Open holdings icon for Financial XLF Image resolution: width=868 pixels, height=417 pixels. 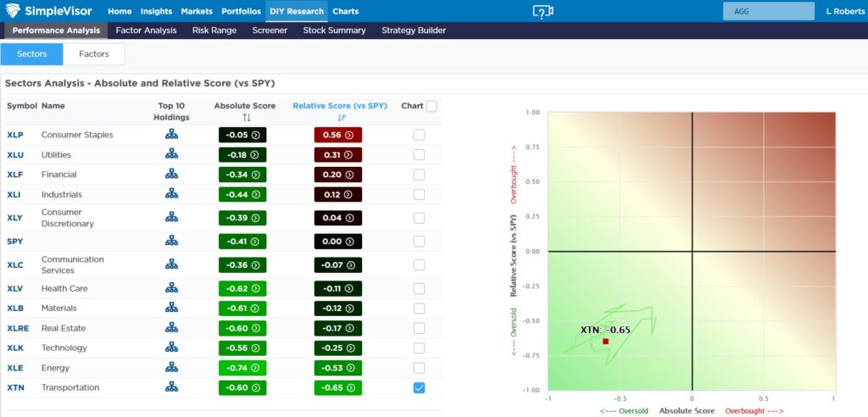point(171,175)
